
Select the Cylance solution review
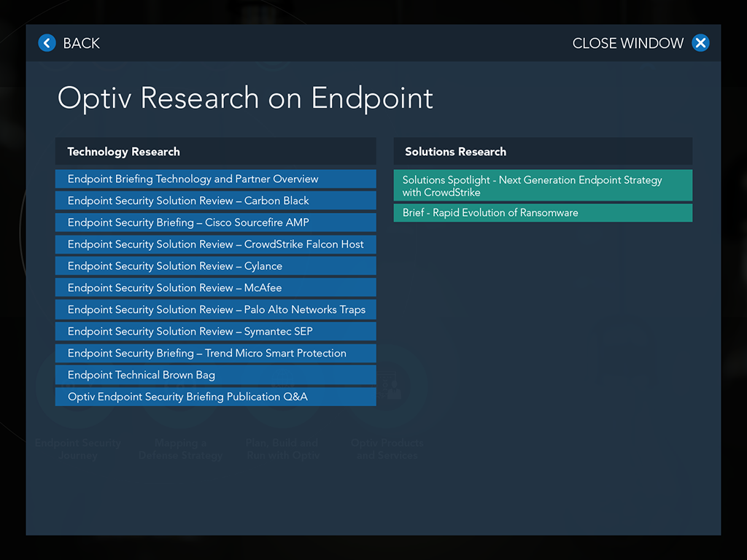coord(215,266)
